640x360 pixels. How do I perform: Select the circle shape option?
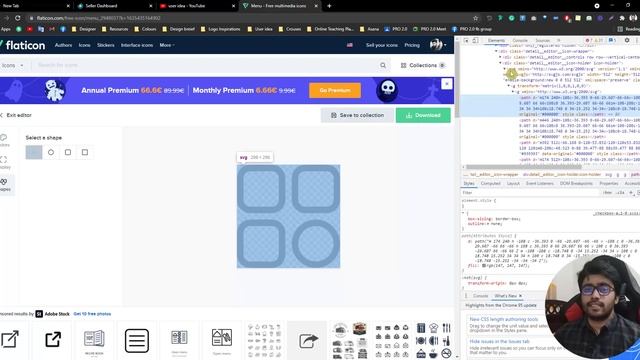(51, 152)
